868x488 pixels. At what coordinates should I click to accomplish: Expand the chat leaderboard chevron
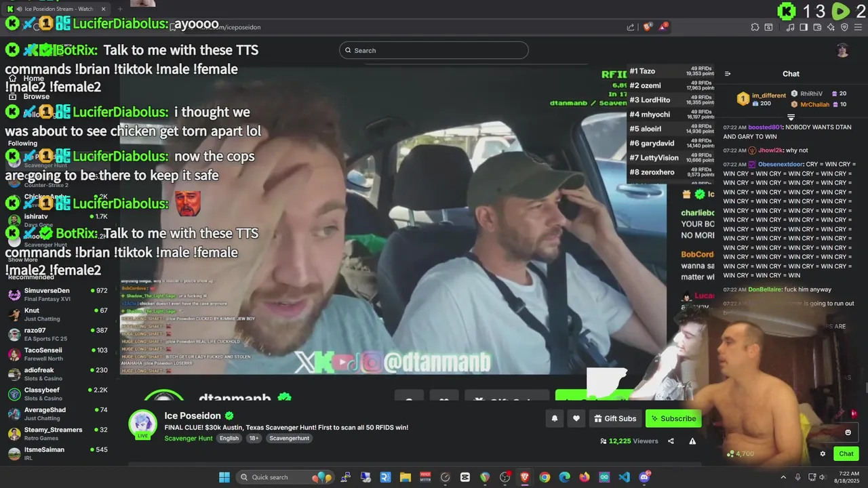pos(791,117)
